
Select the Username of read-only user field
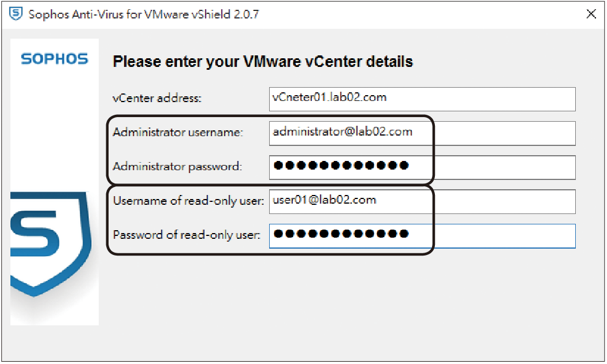point(422,201)
